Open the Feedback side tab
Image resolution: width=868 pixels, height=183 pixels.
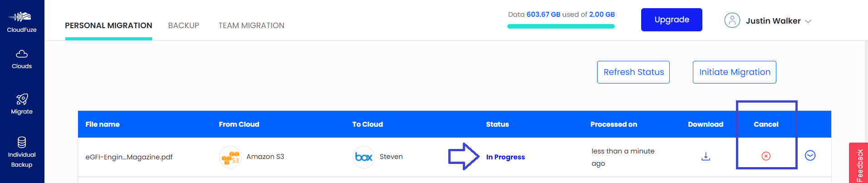859,163
